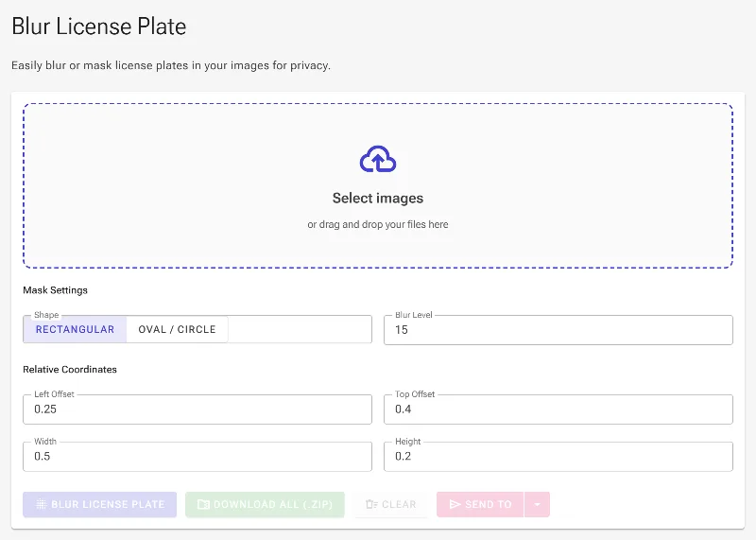Click the Mask Settings heading
756x540 pixels.
56,290
